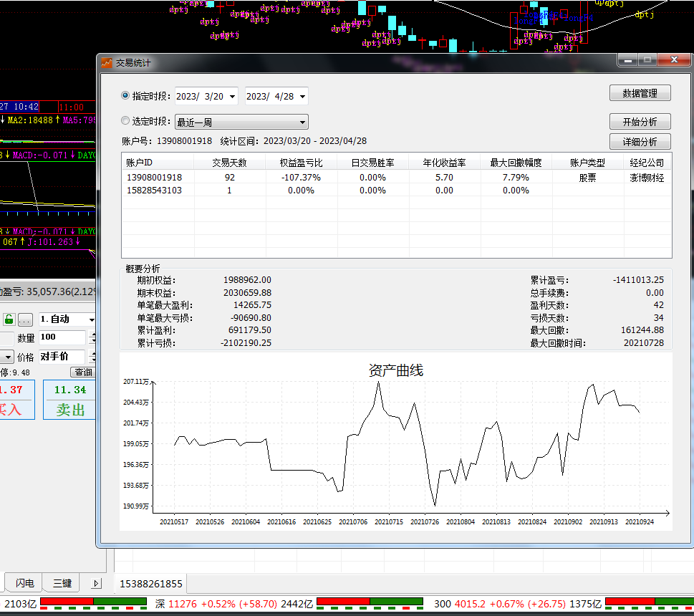The height and width of the screenshot is (616, 694).
Task: Click the 期末权益 value 2030659.88
Action: point(247,292)
